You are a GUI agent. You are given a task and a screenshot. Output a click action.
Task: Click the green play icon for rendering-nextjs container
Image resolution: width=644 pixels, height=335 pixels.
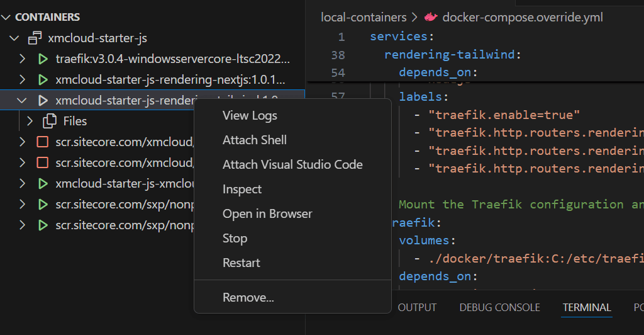coord(43,80)
